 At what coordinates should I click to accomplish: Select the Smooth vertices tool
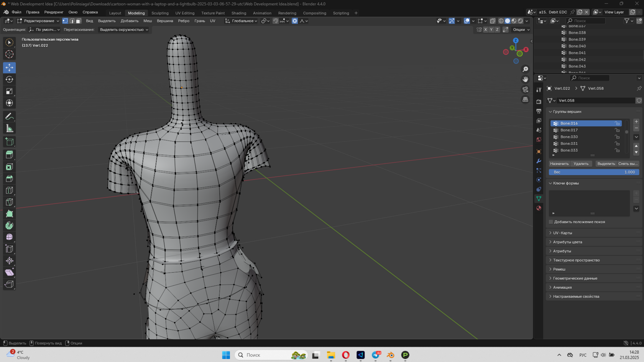point(9,237)
